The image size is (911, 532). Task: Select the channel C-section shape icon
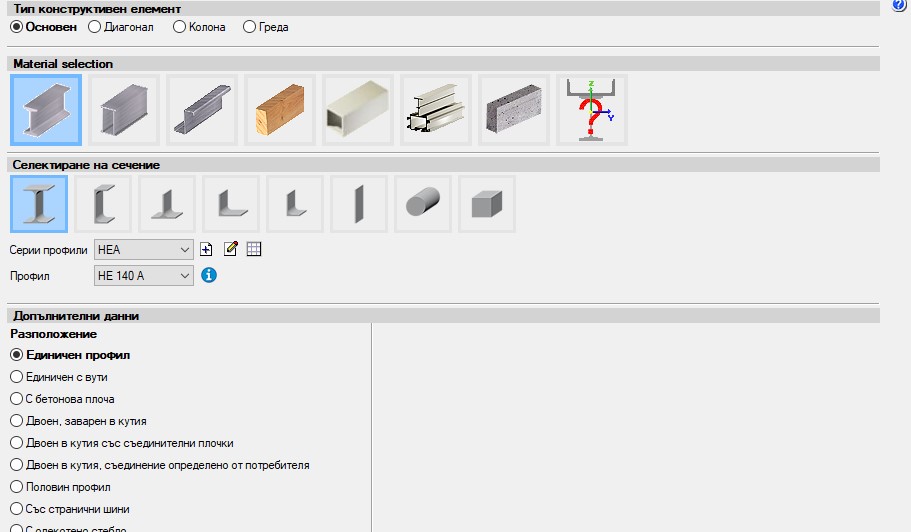point(103,204)
